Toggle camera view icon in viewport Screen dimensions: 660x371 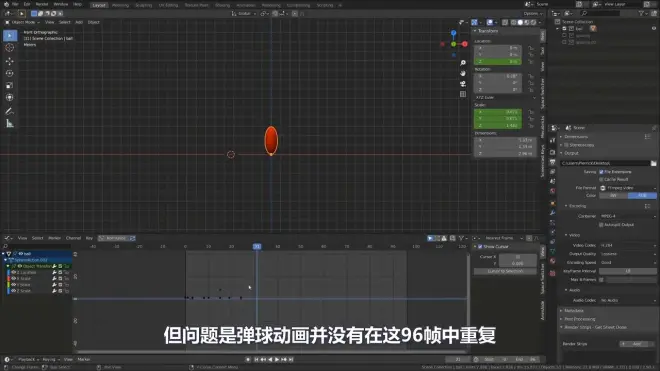tap(463, 83)
